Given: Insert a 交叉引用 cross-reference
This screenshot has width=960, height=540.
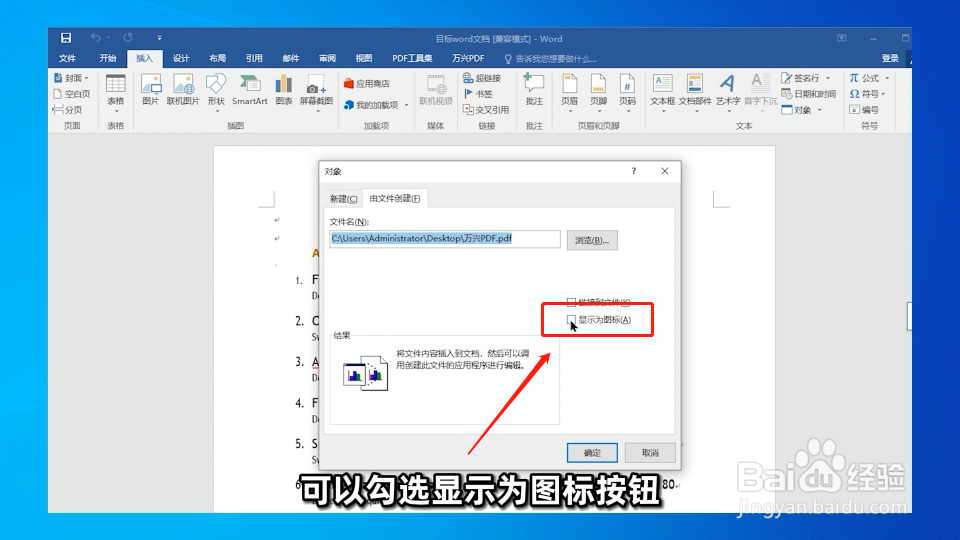Looking at the screenshot, I should pos(486,110).
